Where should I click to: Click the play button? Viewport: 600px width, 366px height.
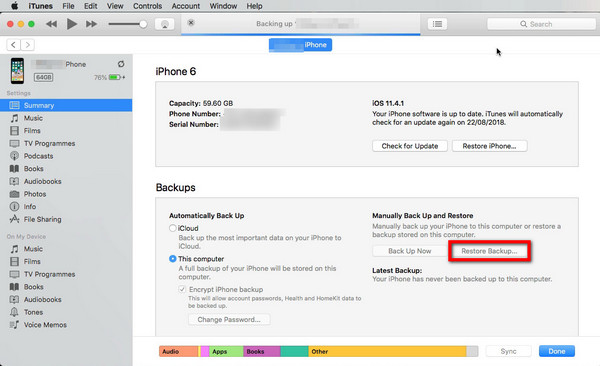point(72,24)
